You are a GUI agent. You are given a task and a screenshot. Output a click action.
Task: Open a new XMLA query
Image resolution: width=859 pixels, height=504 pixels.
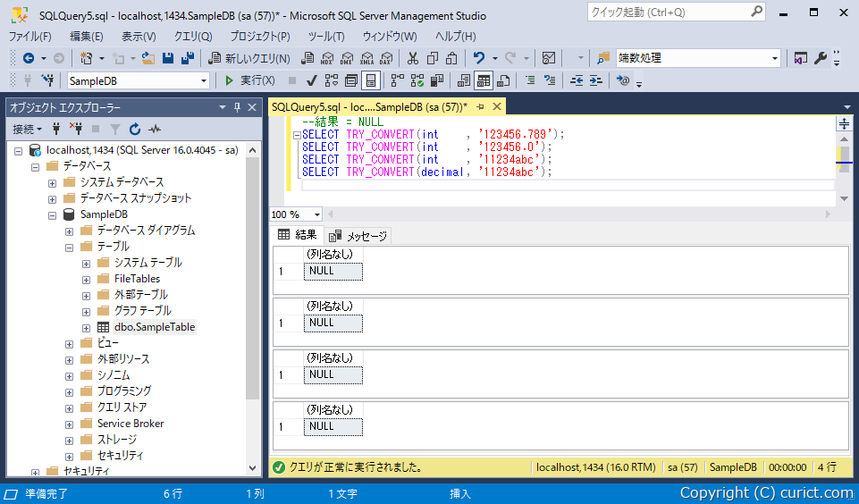(x=366, y=58)
